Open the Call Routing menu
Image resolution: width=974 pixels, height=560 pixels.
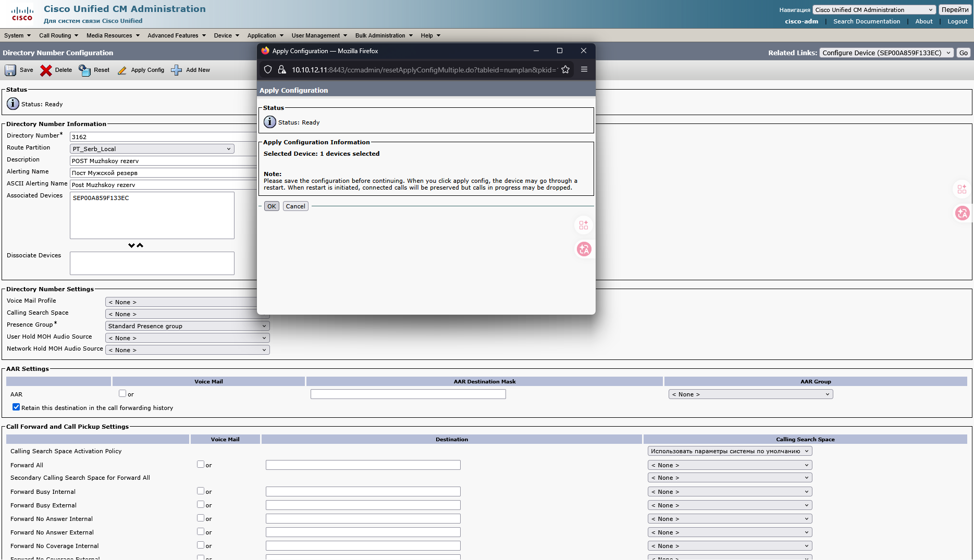tap(58, 35)
